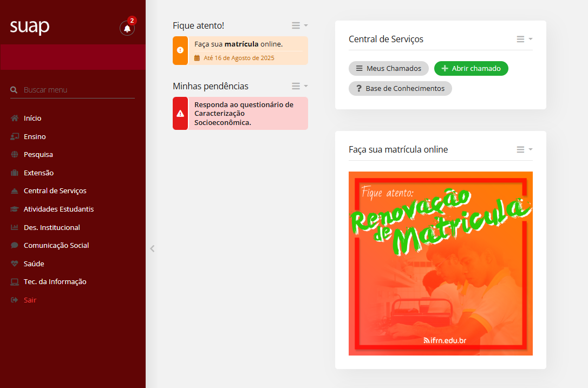Expand the Minhas pendências box options caret
This screenshot has height=388, width=588.
[x=306, y=86]
